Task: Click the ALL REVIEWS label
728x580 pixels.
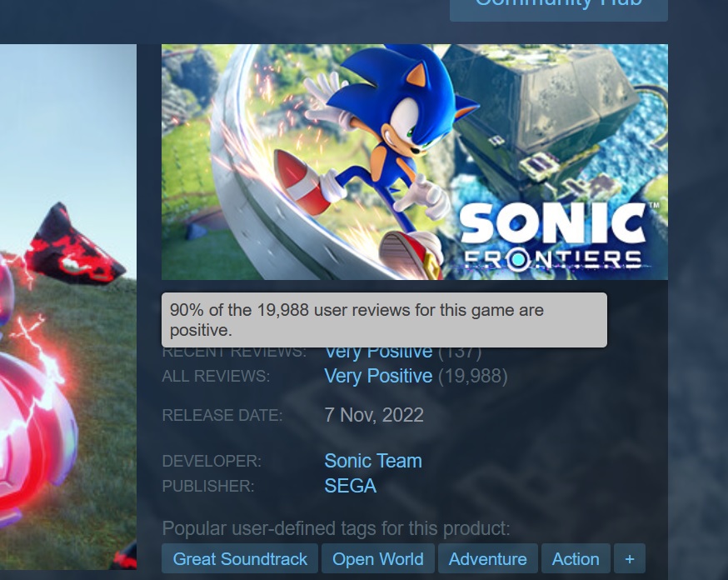Action: click(x=216, y=376)
